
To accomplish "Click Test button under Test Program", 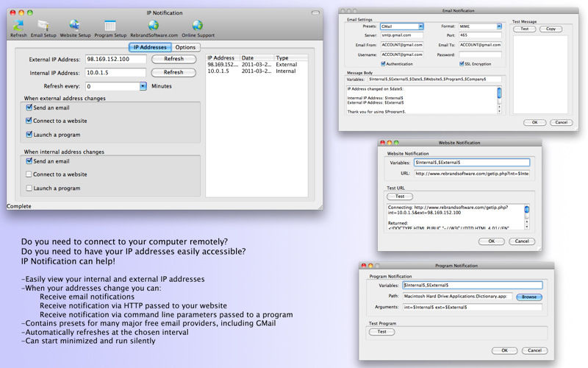I will [381, 332].
